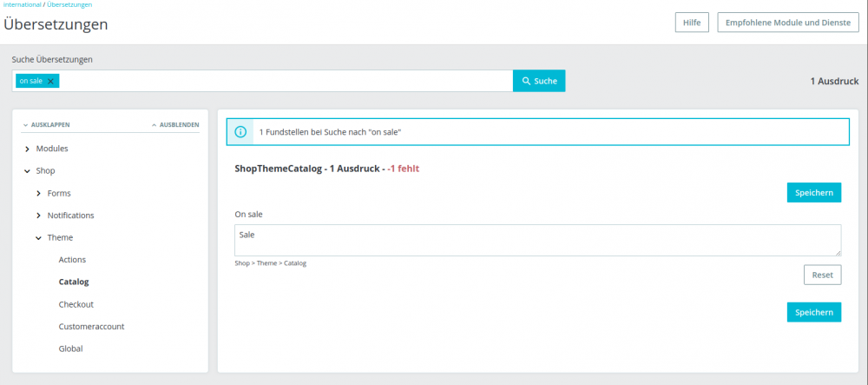Click the 'Sale' translation text area
This screenshot has height=385, width=868.
click(537, 240)
